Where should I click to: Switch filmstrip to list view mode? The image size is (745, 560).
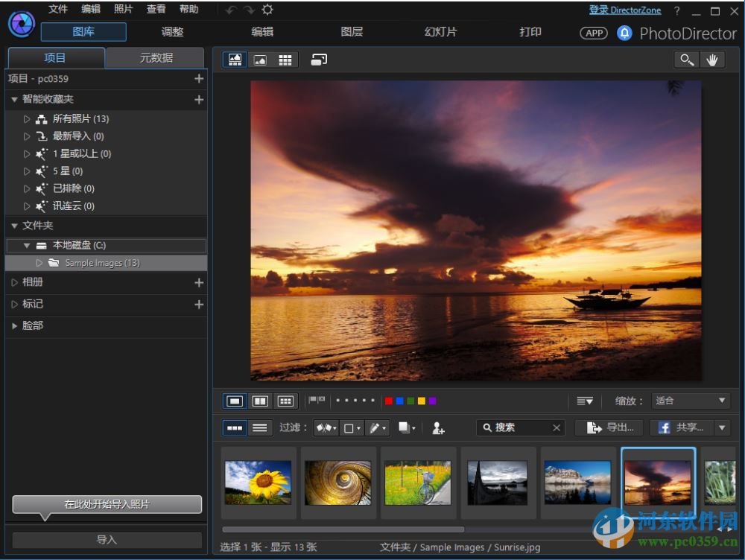261,427
